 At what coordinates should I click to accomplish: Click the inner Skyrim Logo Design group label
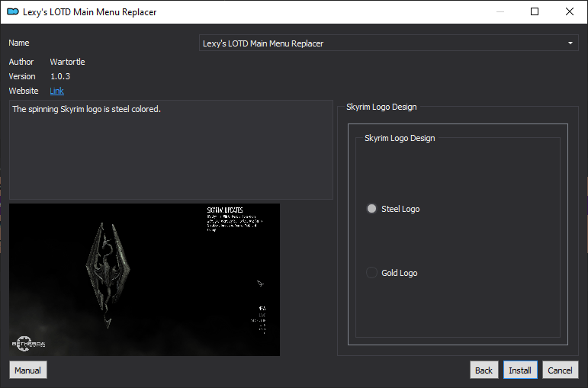[400, 138]
